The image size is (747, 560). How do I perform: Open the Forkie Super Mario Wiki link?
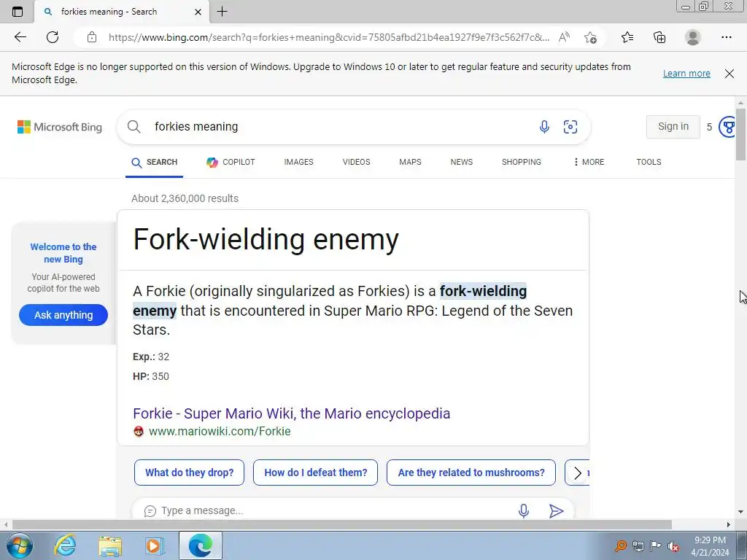[292, 413]
